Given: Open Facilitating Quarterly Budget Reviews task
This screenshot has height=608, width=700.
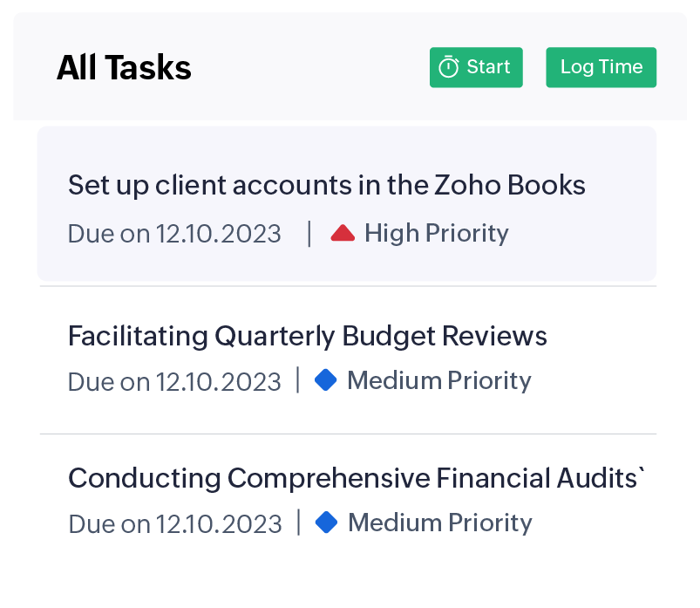Looking at the screenshot, I should tap(307, 336).
